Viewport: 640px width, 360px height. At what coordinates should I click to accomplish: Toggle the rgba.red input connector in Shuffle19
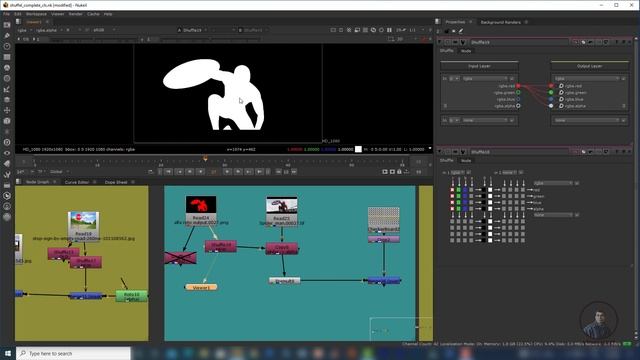[x=518, y=86]
